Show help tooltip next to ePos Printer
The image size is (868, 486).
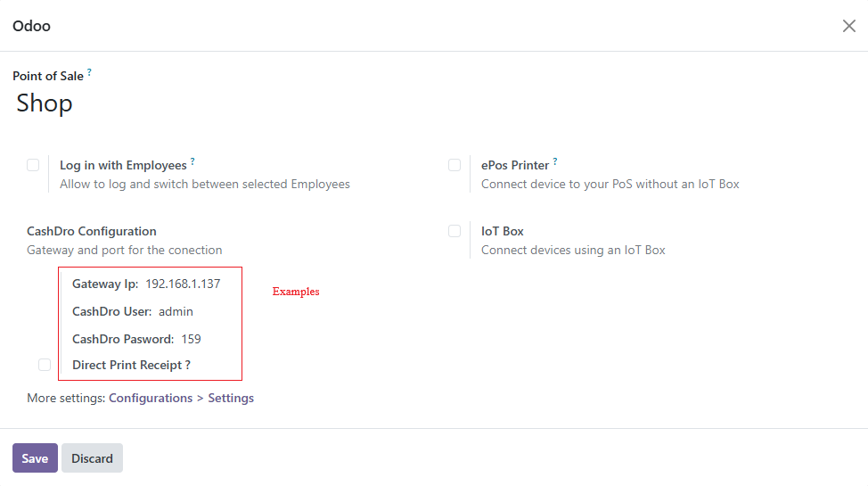pyautogui.click(x=555, y=161)
